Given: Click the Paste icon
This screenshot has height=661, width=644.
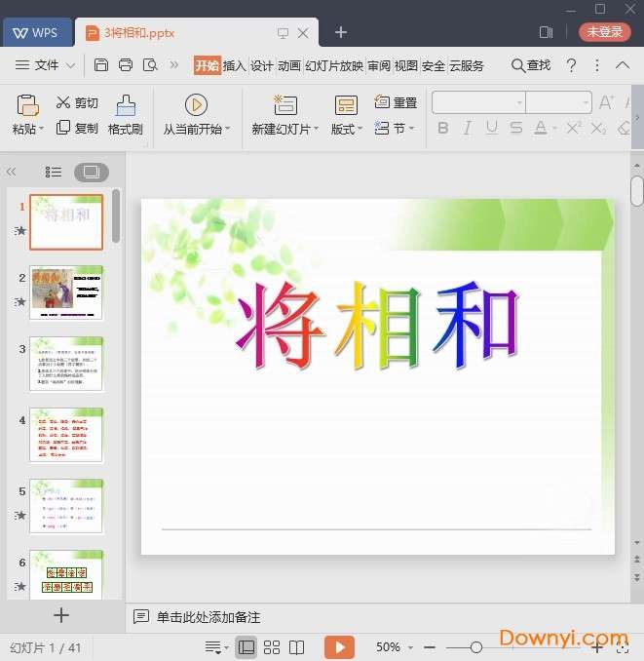Looking at the screenshot, I should [x=27, y=104].
